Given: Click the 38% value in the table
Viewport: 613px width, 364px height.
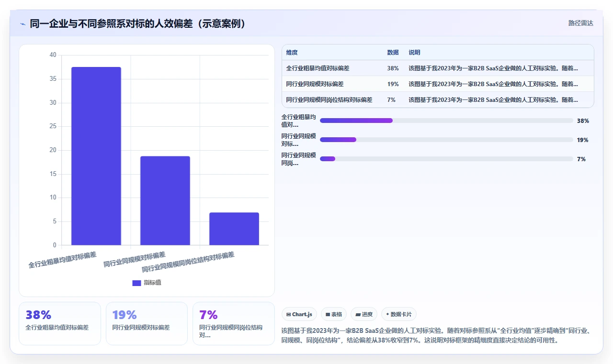Looking at the screenshot, I should click(393, 68).
